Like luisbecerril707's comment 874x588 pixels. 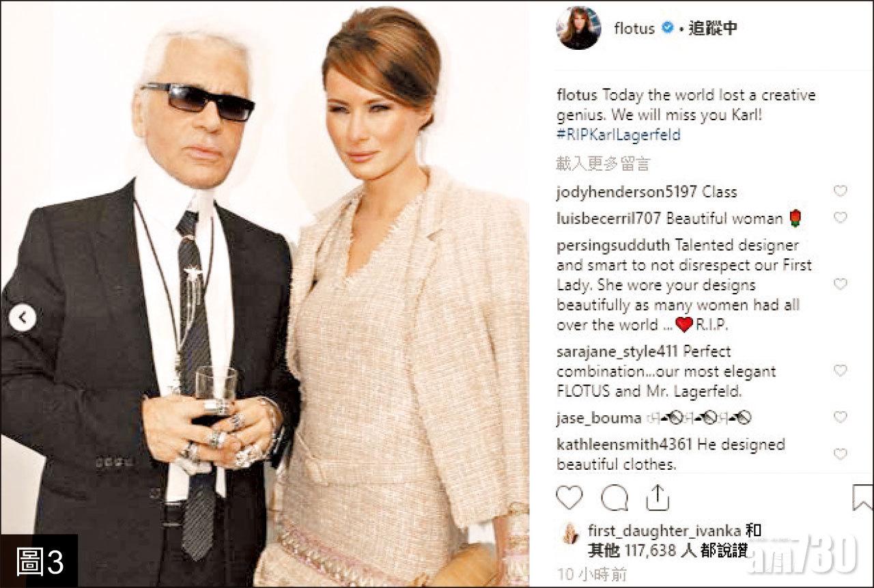pyautogui.click(x=840, y=218)
